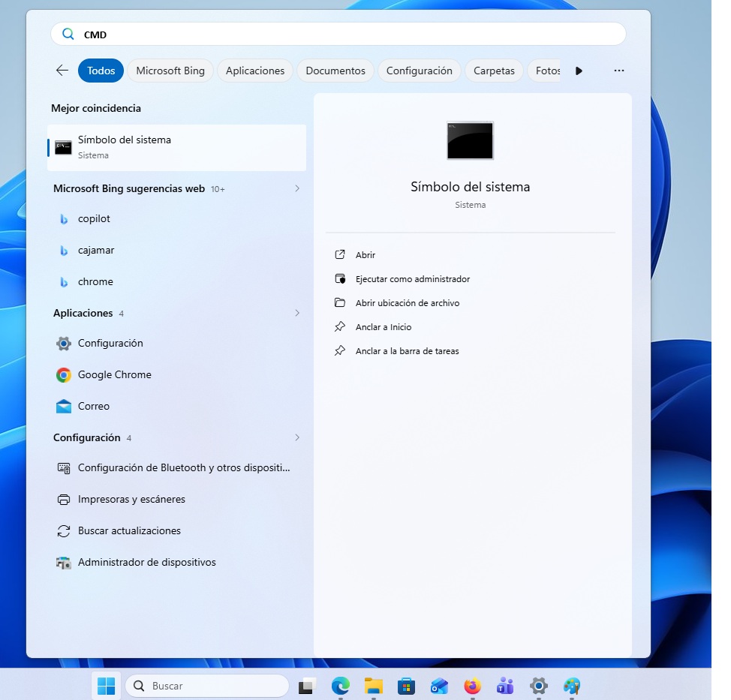Switch to the Documentos filter tab
Image resolution: width=731 pixels, height=700 pixels.
335,71
